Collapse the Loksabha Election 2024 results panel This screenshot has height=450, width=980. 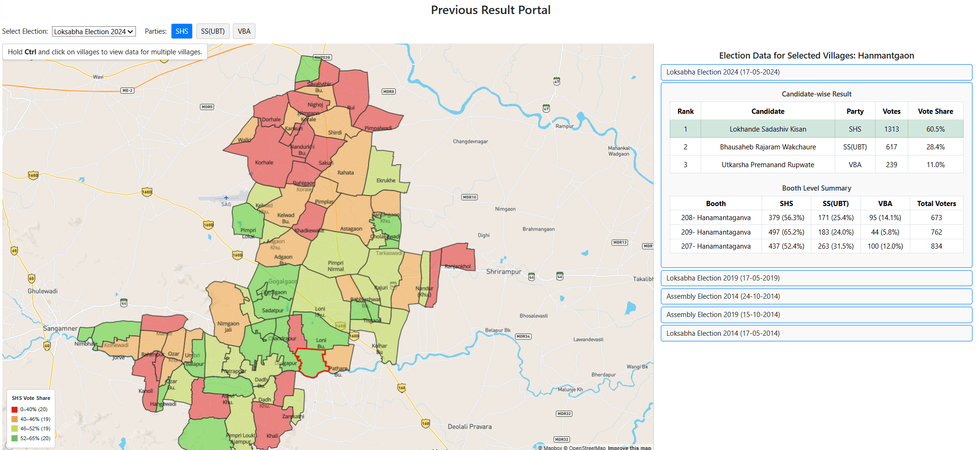pos(816,72)
